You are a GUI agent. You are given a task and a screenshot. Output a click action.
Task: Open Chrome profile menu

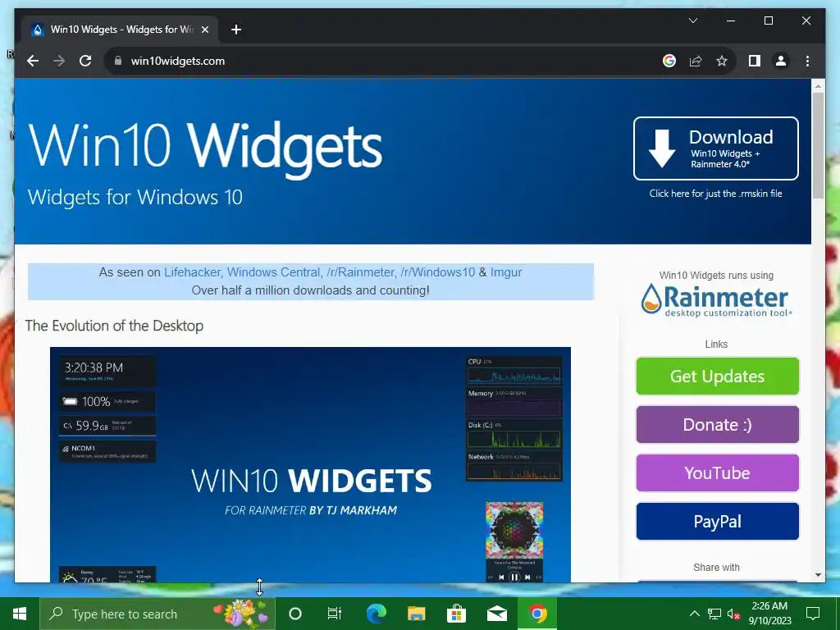[x=781, y=61]
